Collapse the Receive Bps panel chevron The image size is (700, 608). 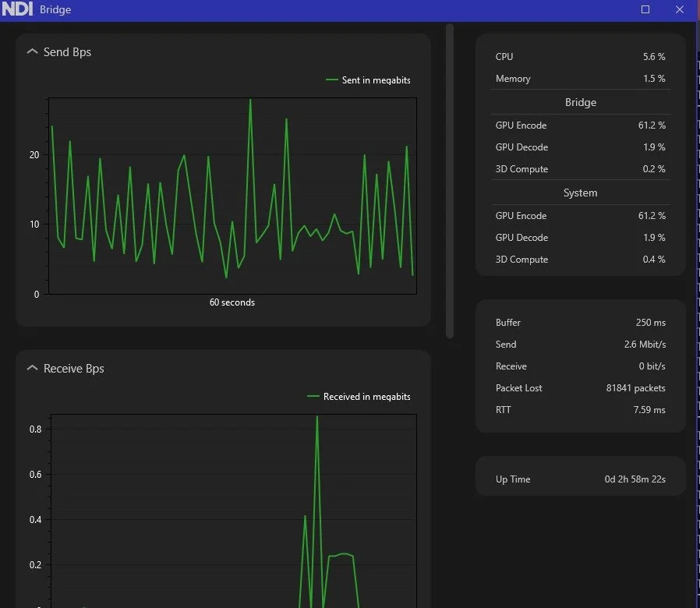pos(32,368)
